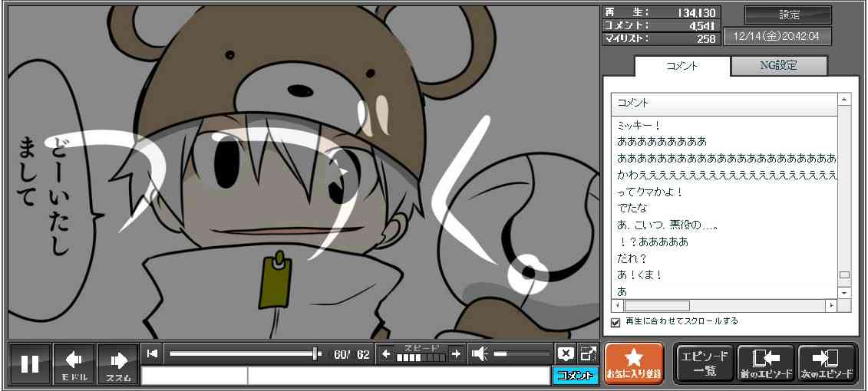Open the 設定 settings button
The width and height of the screenshot is (868, 391).
pos(788,15)
